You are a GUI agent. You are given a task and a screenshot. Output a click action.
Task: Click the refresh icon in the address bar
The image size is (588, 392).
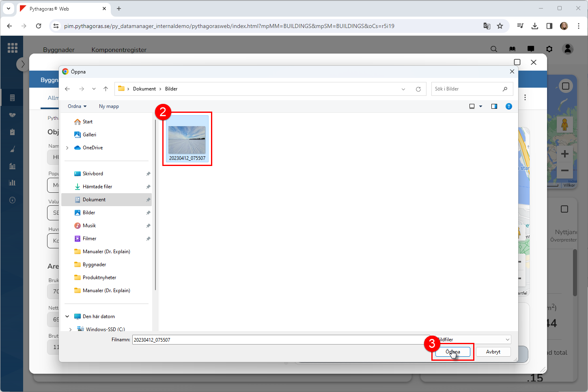418,89
